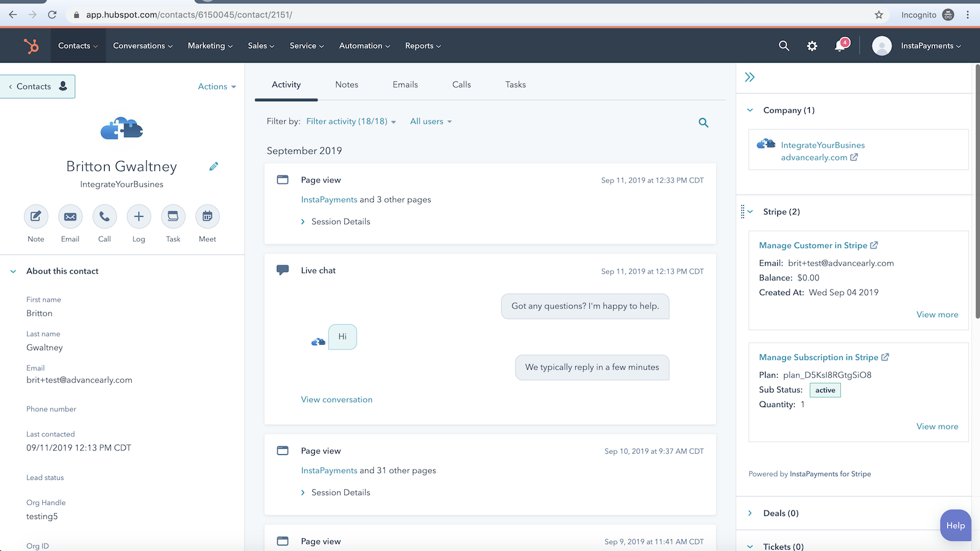Image resolution: width=980 pixels, height=551 pixels.
Task: Expand the Deals (0) section
Action: tap(750, 513)
